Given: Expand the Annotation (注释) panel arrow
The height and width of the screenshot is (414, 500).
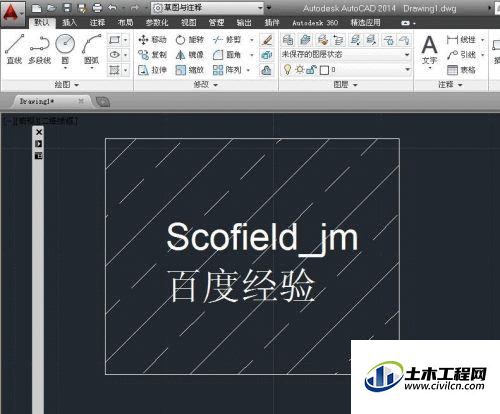Looking at the screenshot, I should pyautogui.click(x=460, y=85).
